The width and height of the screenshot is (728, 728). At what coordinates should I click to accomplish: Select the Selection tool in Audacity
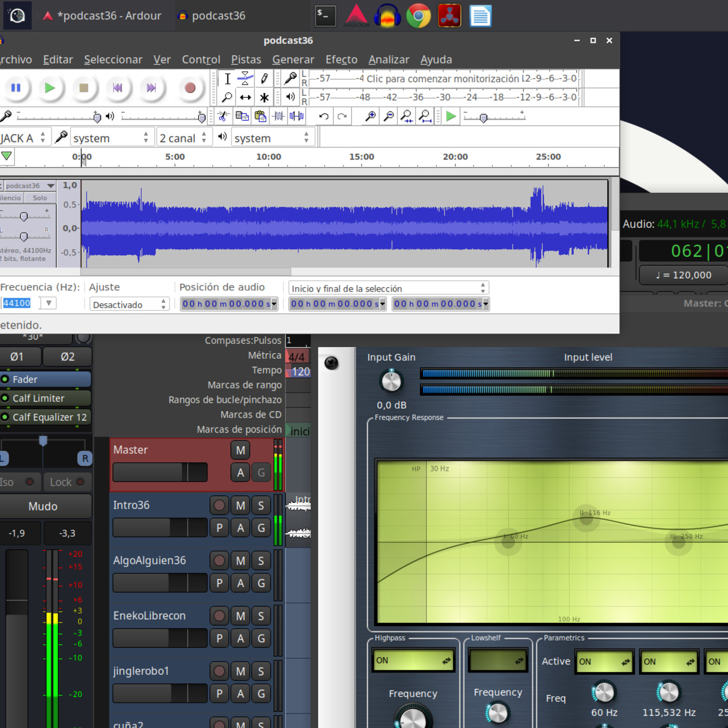point(227,78)
